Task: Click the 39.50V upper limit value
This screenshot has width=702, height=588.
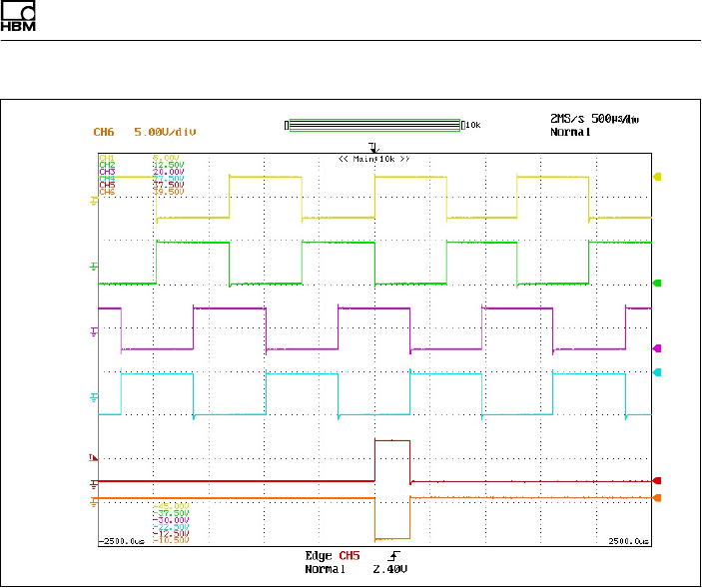Action: pyautogui.click(x=169, y=192)
